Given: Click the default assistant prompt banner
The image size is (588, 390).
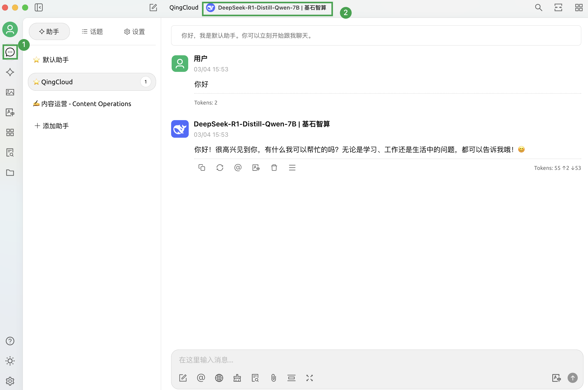Looking at the screenshot, I should point(376,35).
